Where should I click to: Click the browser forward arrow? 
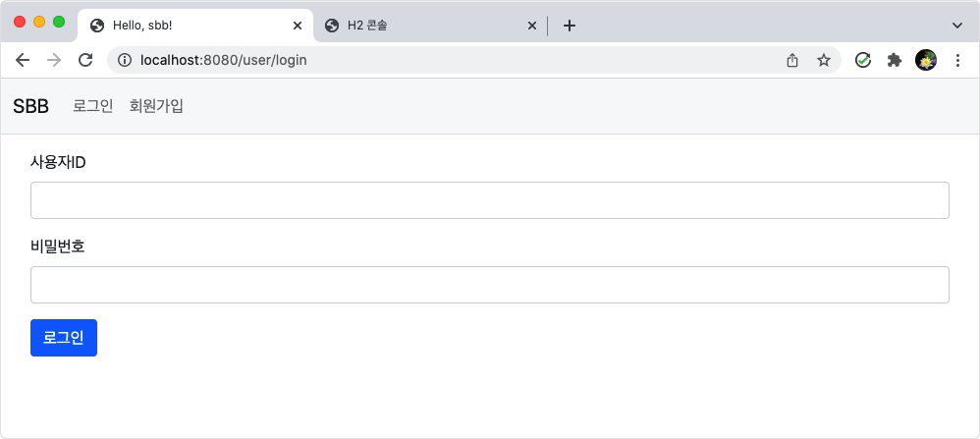coord(54,60)
